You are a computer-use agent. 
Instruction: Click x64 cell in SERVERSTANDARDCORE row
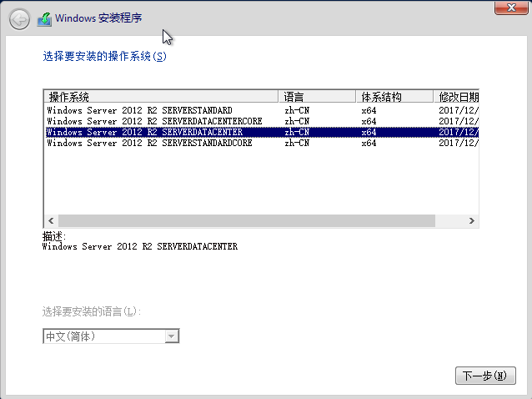369,143
